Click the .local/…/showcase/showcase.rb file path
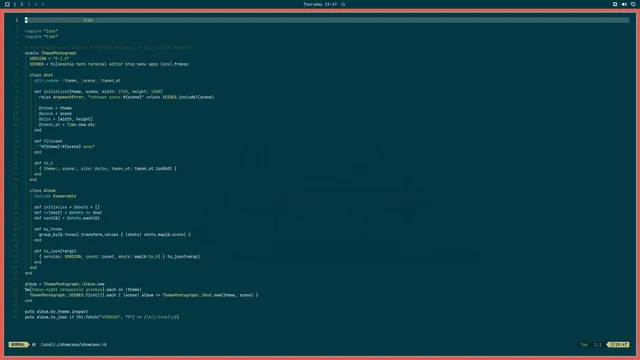 coord(73,344)
